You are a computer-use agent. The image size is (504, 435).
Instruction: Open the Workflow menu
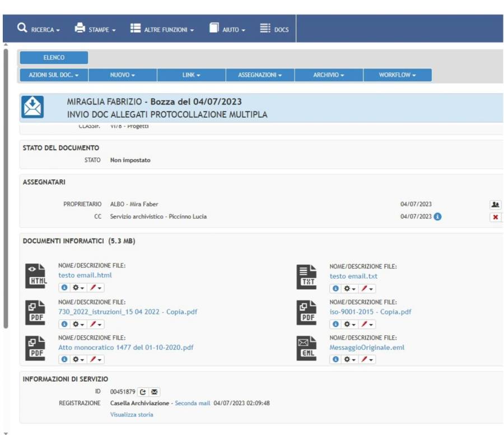point(397,75)
